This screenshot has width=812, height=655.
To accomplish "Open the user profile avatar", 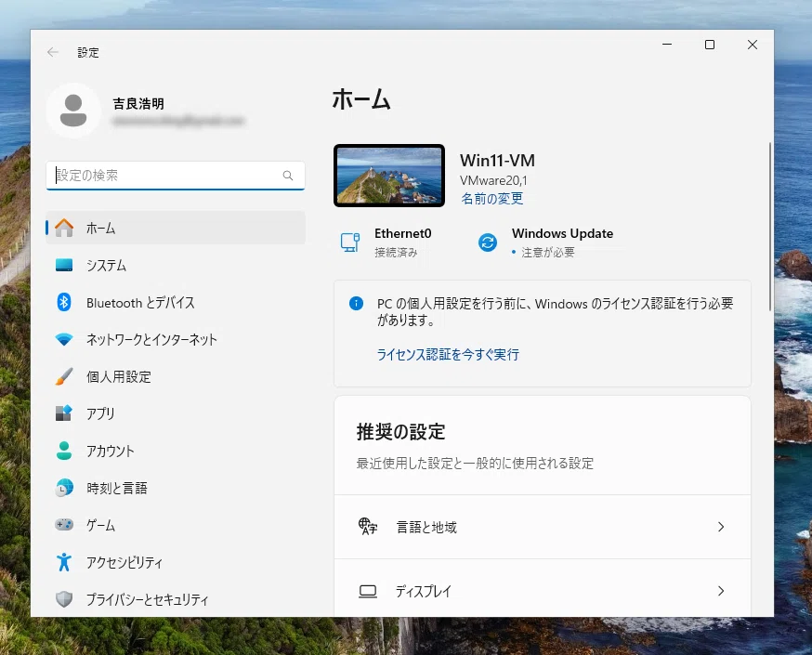I will click(x=73, y=111).
